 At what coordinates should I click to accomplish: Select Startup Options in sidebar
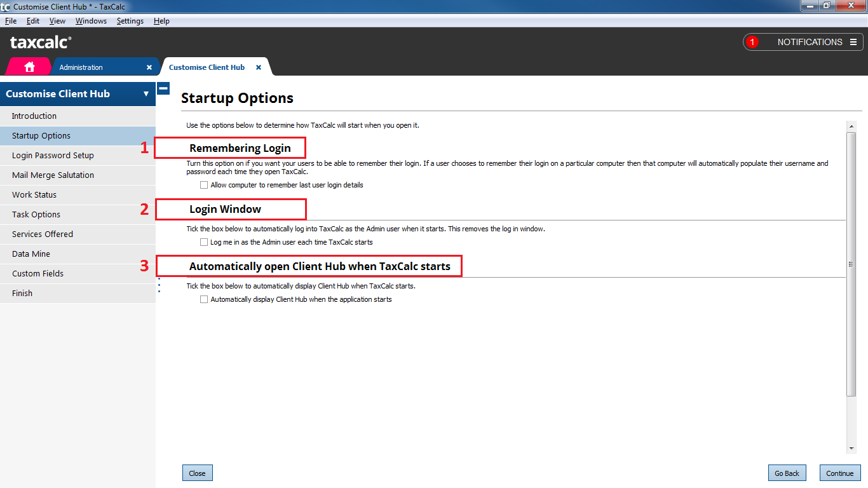click(x=78, y=136)
